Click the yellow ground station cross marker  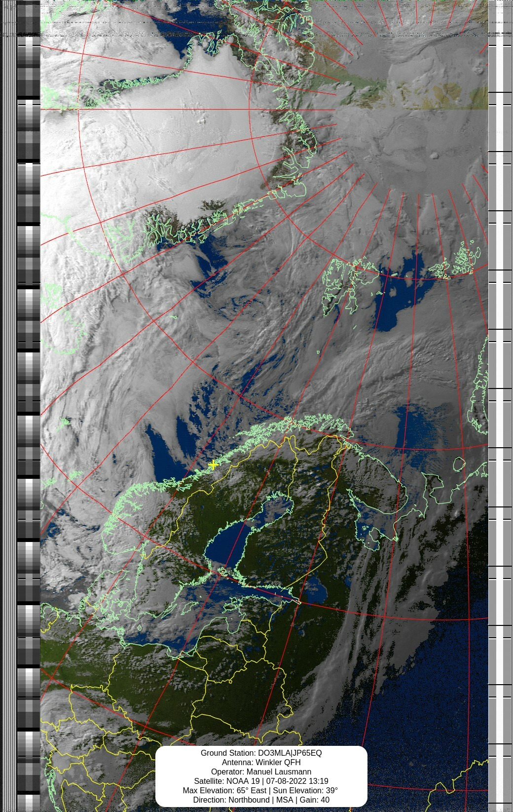213,464
